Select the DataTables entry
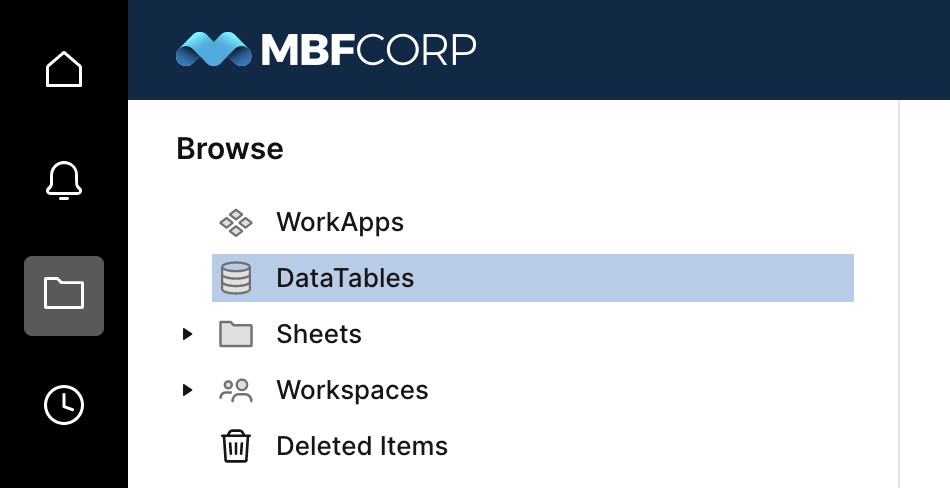Screen dimensions: 950x488 (533, 278)
